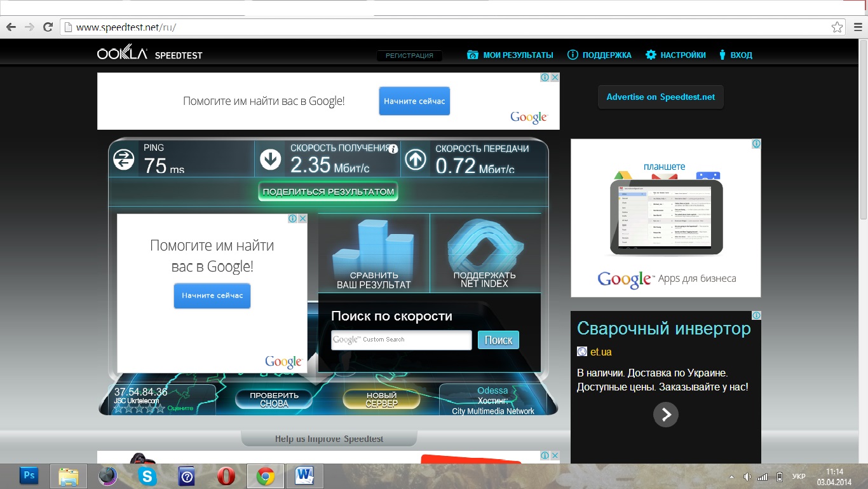Open the НАСТРОЙКИ menu item

pyautogui.click(x=683, y=55)
